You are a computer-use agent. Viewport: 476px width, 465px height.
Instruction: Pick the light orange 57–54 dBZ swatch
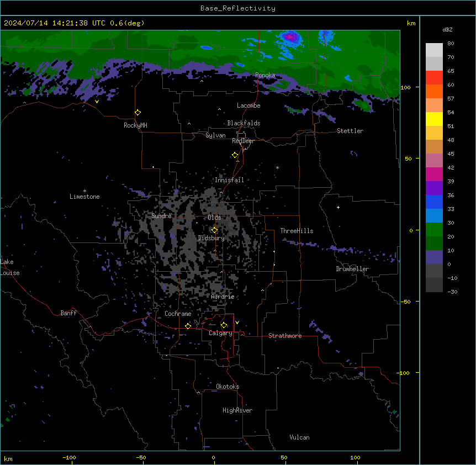pos(434,105)
